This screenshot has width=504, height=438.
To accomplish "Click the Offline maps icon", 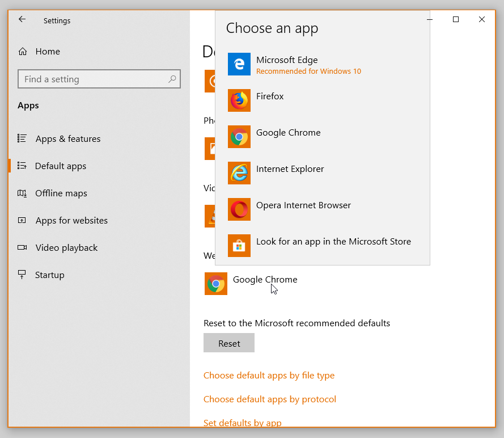I will (22, 193).
